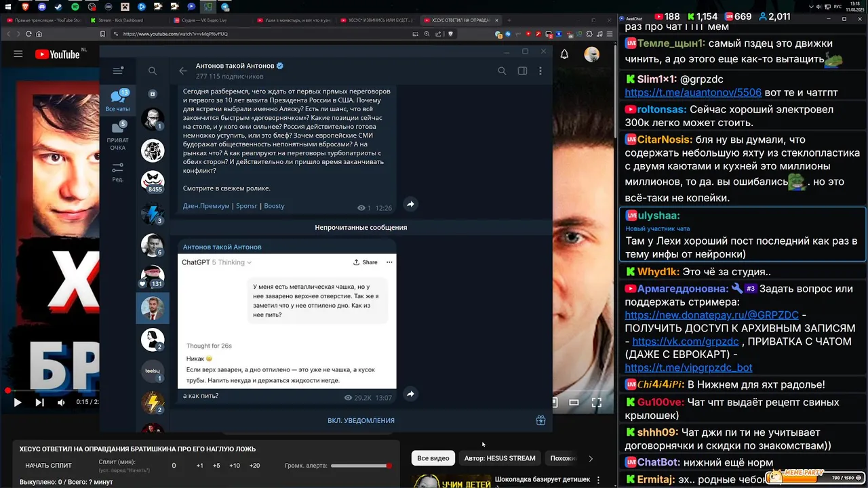868x488 pixels.
Task: Go back from the Антонов такой Антонов channel
Action: 182,70
